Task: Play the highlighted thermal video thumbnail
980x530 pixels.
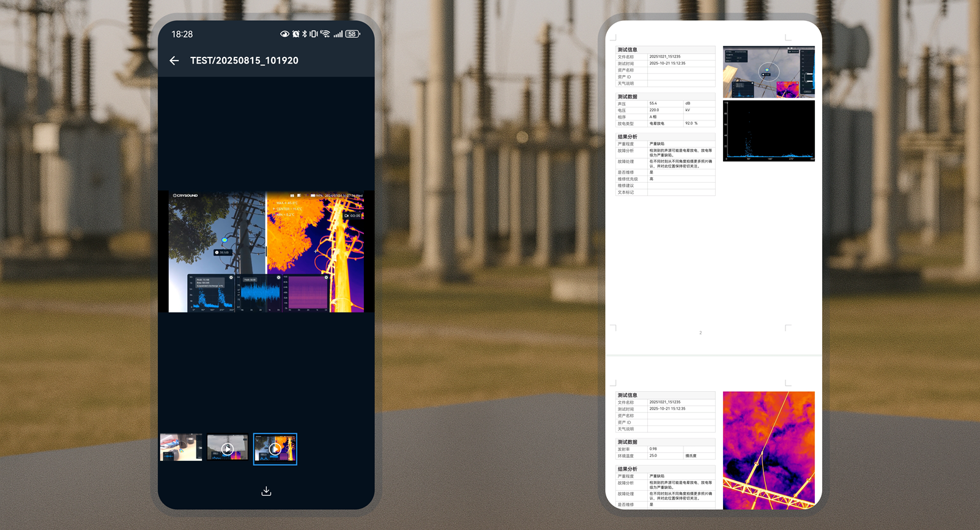Action: click(275, 449)
